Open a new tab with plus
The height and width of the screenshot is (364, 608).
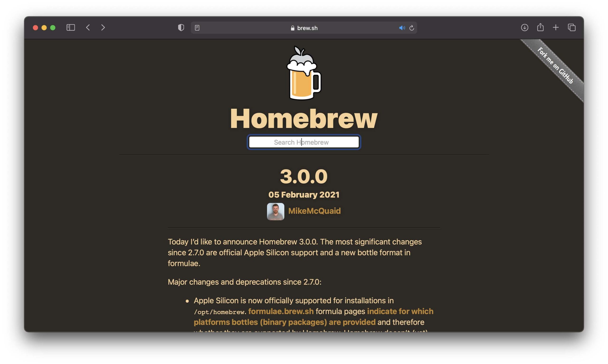click(556, 28)
